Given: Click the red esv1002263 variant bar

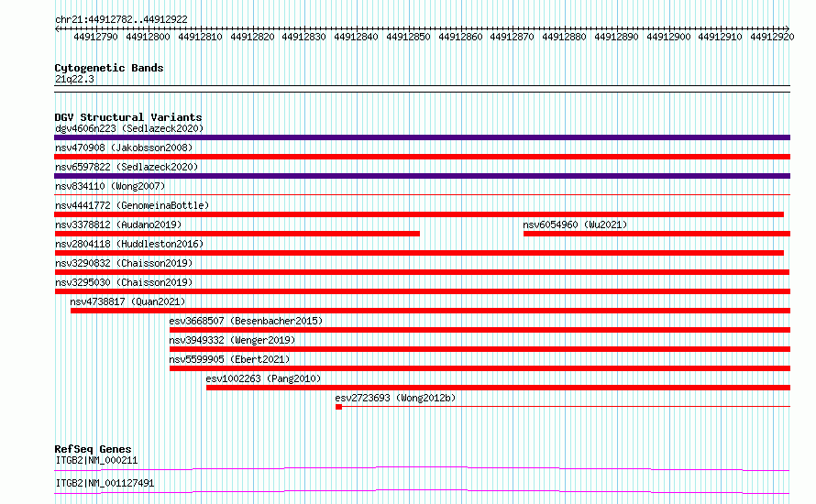Looking at the screenshot, I should coord(498,388).
